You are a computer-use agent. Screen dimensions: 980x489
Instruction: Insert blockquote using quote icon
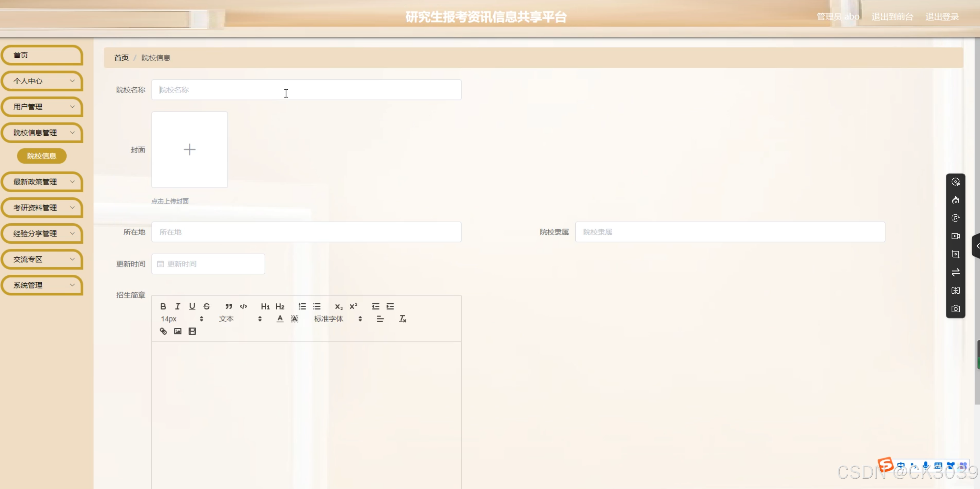coord(229,306)
